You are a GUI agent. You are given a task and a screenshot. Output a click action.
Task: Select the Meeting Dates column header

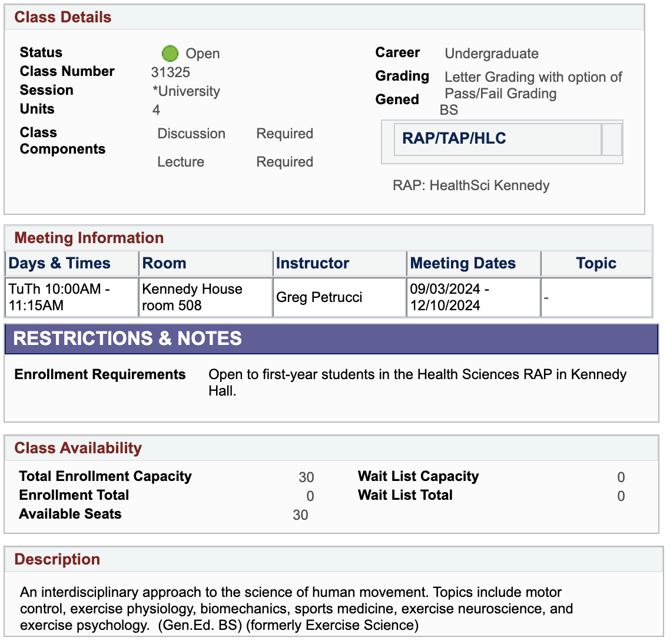(463, 263)
